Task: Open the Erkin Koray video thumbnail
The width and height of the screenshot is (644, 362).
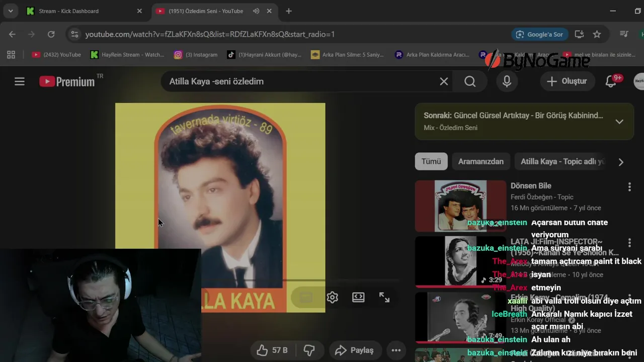Action: (x=460, y=317)
